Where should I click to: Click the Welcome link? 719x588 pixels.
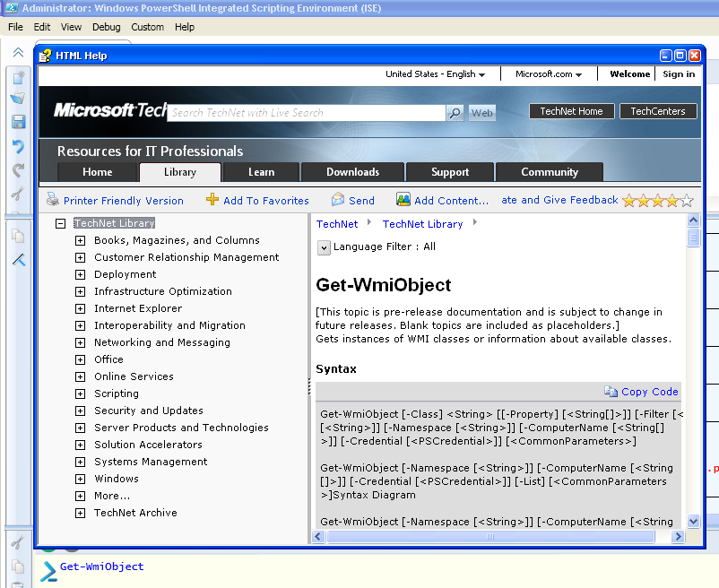(x=630, y=73)
